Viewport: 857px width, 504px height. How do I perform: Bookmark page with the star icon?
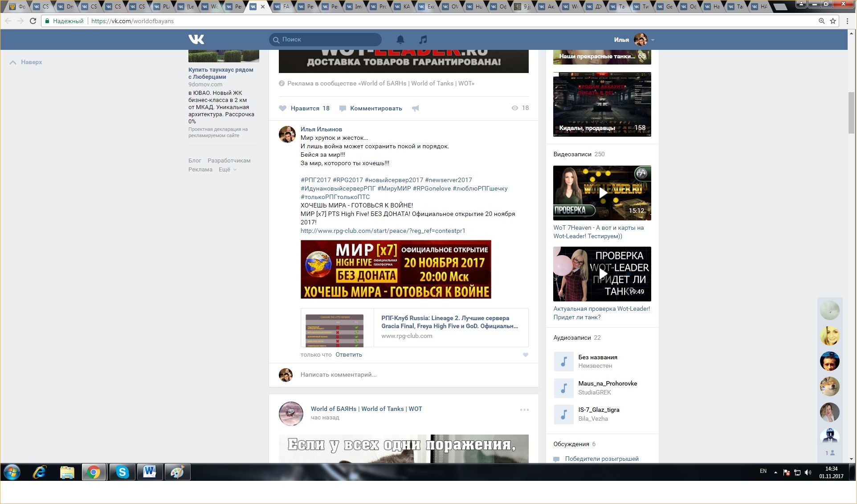[x=833, y=21]
